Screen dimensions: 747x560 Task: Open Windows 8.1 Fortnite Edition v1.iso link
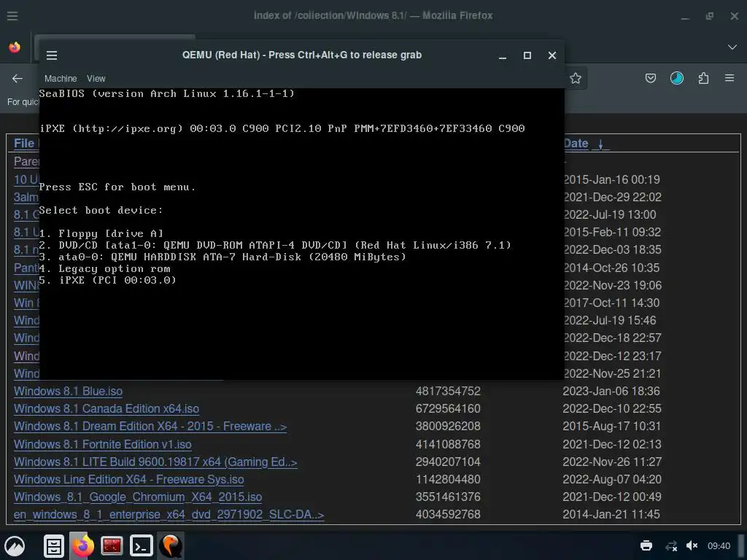click(102, 445)
